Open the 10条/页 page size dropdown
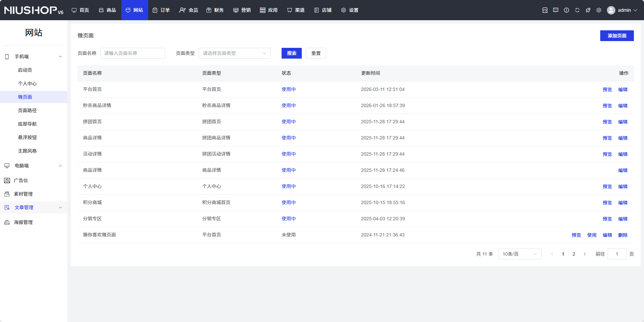 (519, 254)
